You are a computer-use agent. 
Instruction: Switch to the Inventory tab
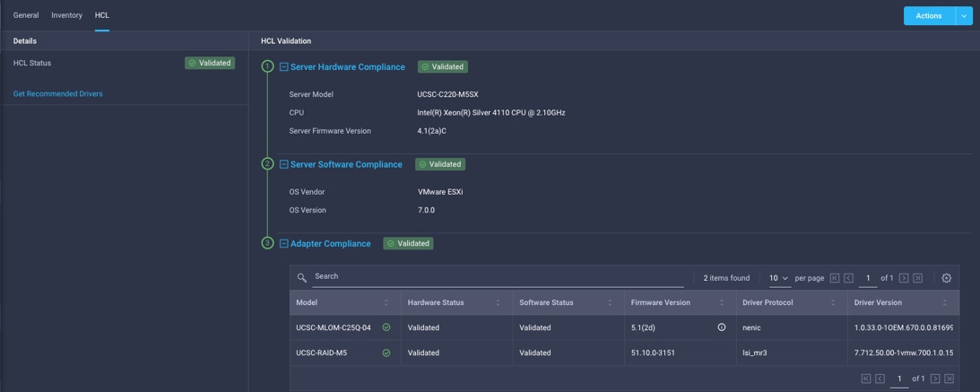pyautogui.click(x=67, y=15)
